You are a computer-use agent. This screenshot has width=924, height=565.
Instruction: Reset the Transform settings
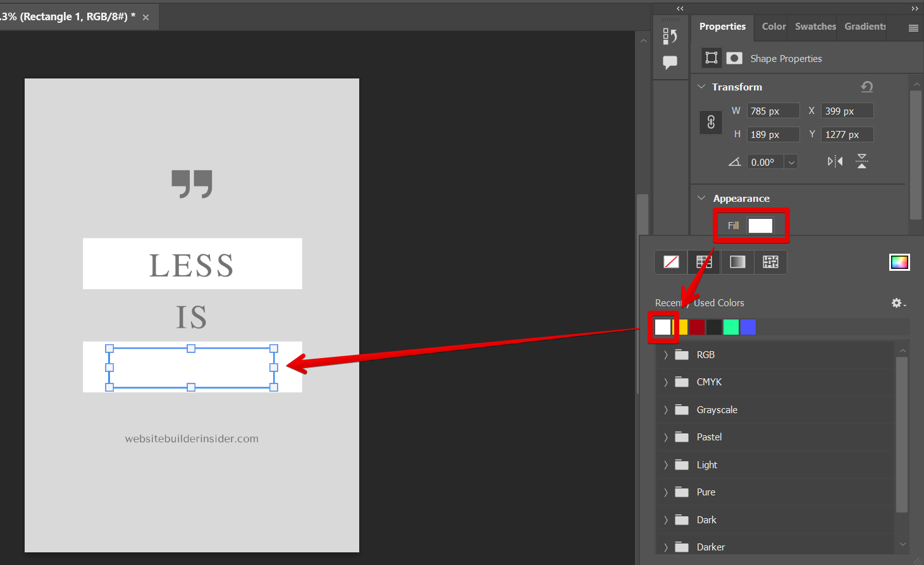(866, 87)
